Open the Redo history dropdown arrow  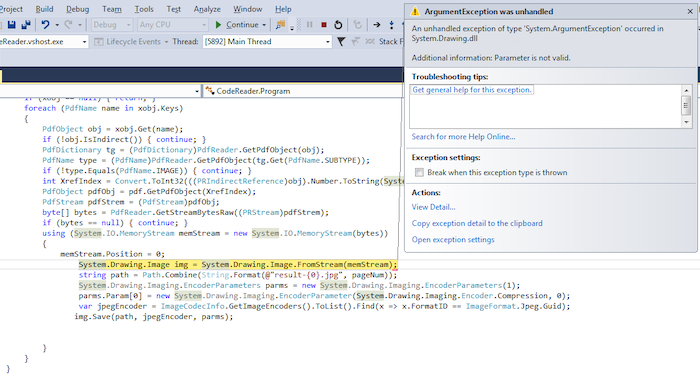(x=80, y=25)
